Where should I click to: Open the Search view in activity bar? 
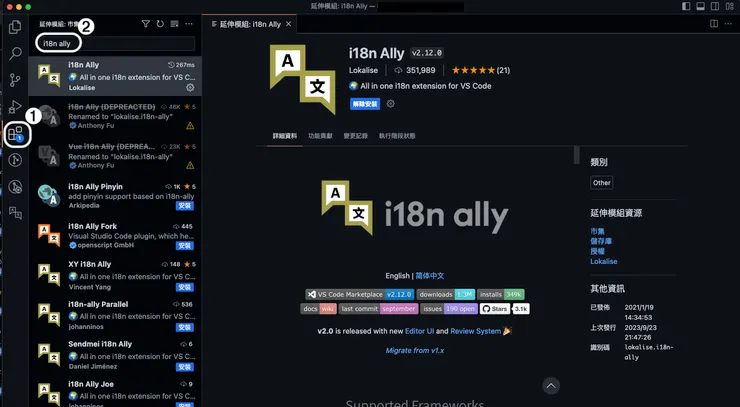(15, 53)
